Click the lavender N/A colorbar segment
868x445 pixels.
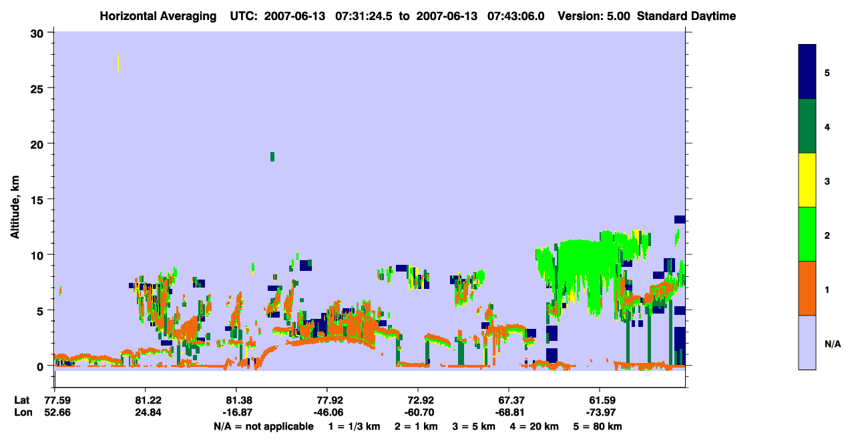coord(807,342)
